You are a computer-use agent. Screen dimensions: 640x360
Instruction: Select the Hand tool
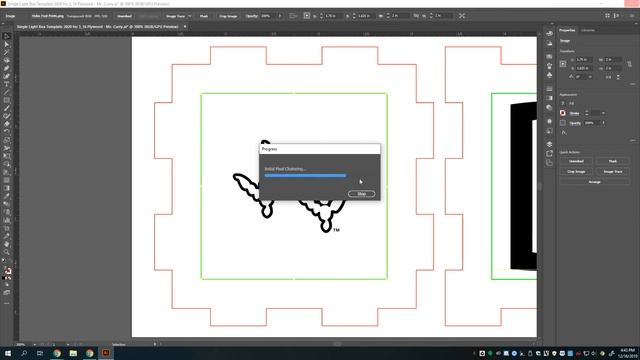[x=7, y=244]
